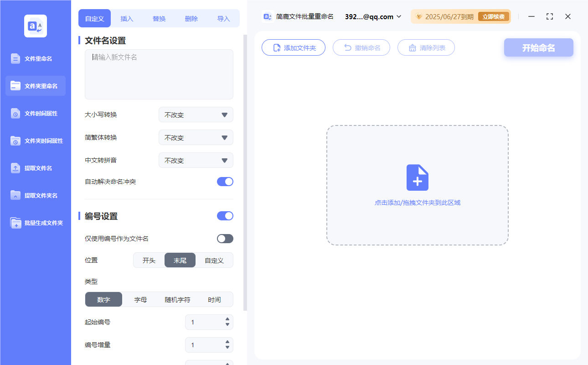
Task: Expand the 简繁体转换 options
Action: [x=196, y=137]
